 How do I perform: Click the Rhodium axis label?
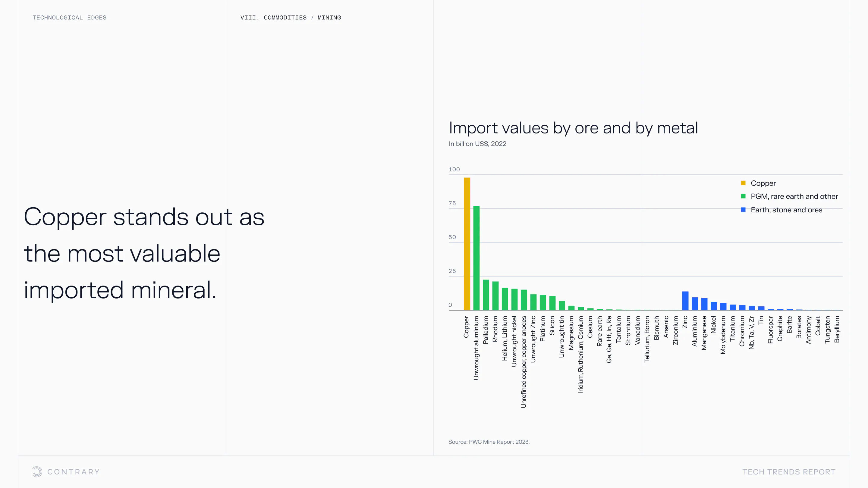click(x=495, y=329)
